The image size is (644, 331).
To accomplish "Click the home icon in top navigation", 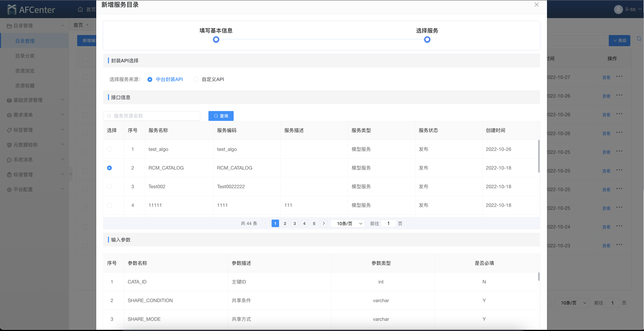I will 80,9.
